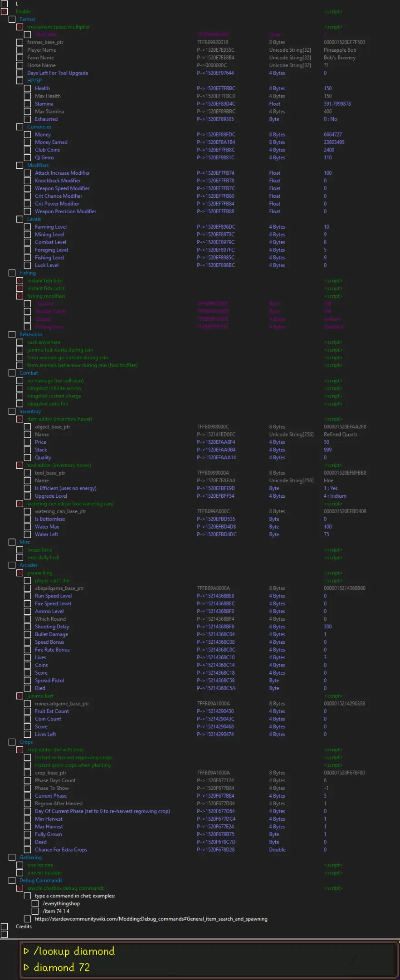Select the Fruit Eat Count row
The height and width of the screenshot is (980, 400).
point(52,711)
